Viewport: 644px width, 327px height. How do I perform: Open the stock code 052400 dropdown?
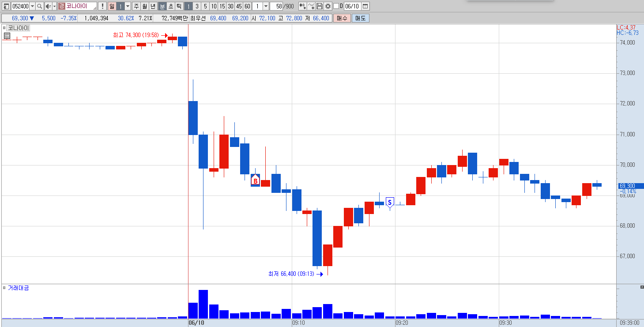point(32,6)
